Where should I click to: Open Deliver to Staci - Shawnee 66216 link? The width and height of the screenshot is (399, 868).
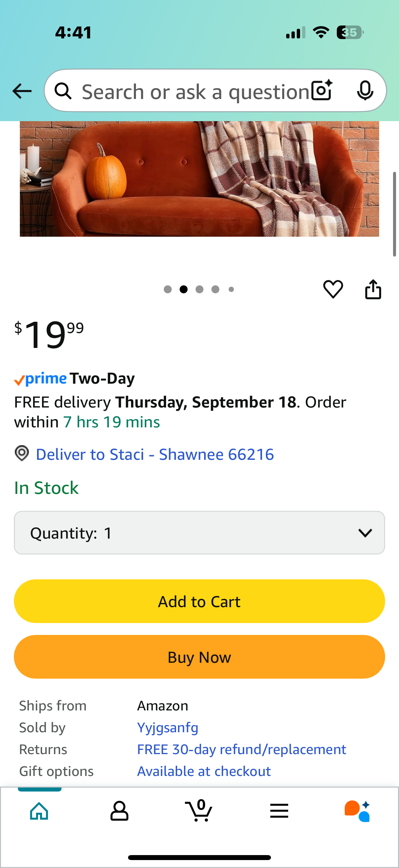(155, 454)
